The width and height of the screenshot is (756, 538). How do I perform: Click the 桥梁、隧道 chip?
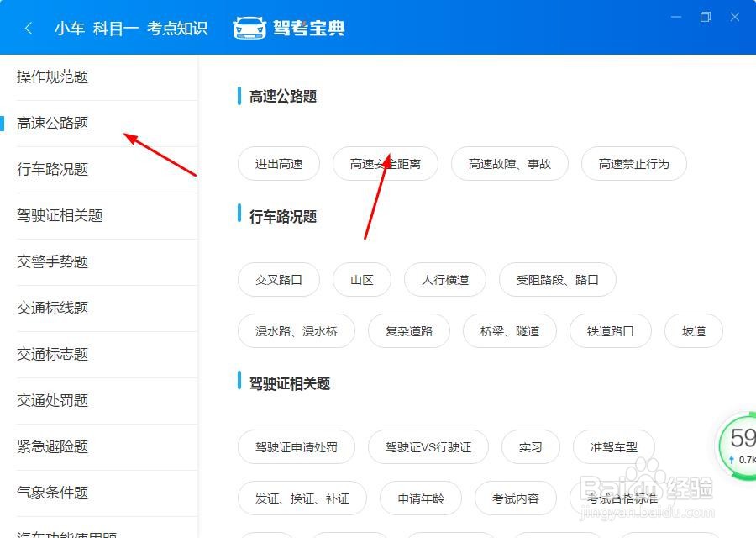(x=510, y=331)
